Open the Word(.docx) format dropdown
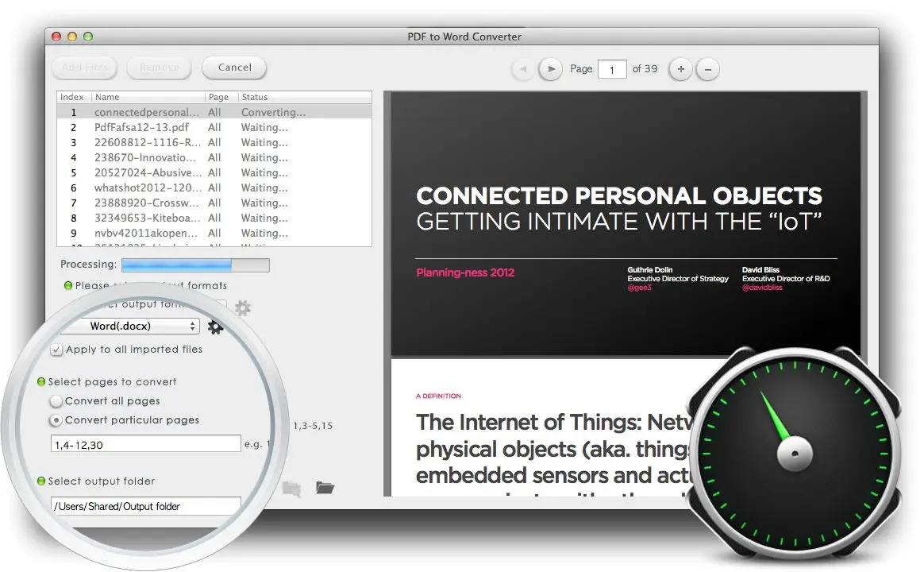The width and height of the screenshot is (924, 572). (129, 326)
